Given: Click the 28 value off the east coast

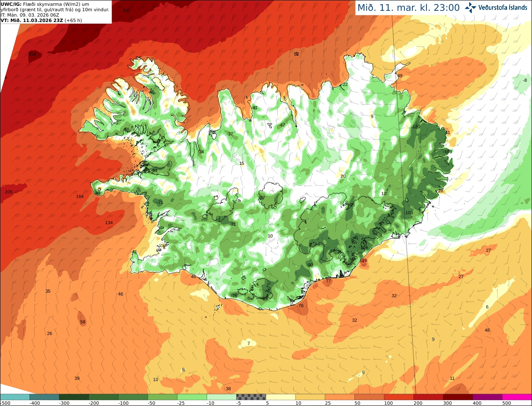Looking at the screenshot, I should point(441,191).
